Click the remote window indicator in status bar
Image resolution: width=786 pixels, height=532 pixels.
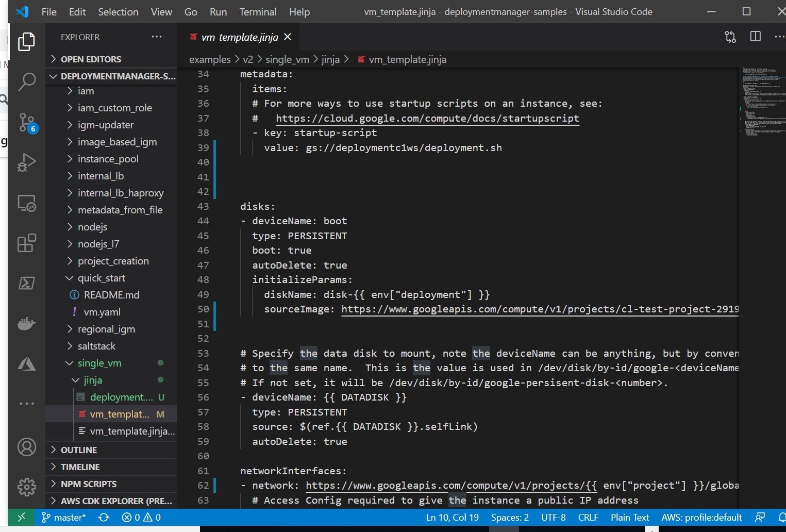coord(21,517)
